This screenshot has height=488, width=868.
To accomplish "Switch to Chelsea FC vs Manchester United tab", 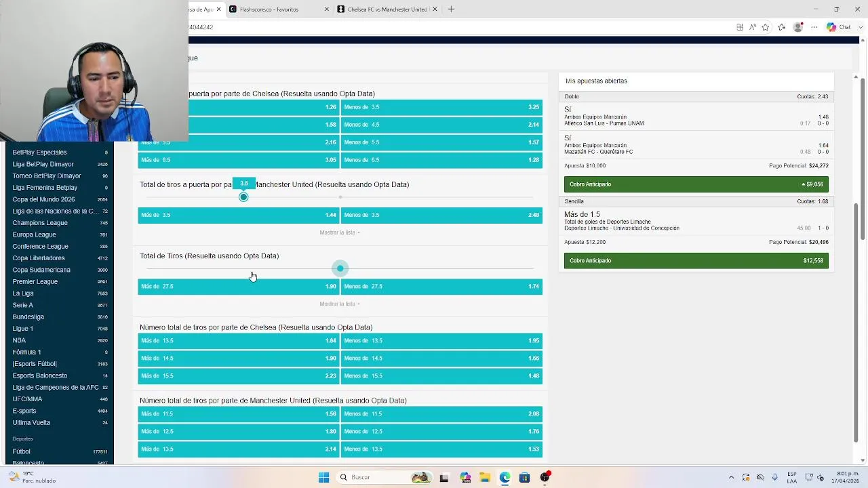I will [387, 9].
